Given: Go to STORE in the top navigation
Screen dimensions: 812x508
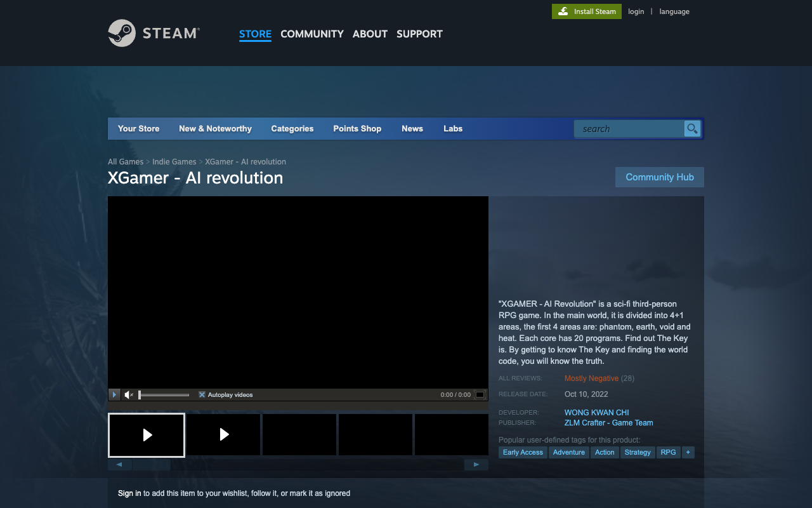Looking at the screenshot, I should 255,34.
